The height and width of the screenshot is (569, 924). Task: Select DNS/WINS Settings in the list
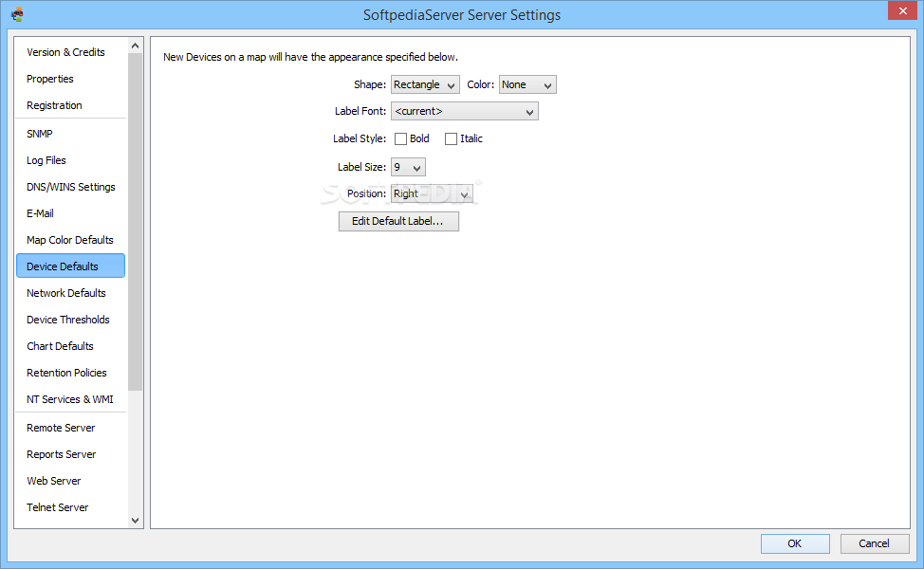[71, 187]
